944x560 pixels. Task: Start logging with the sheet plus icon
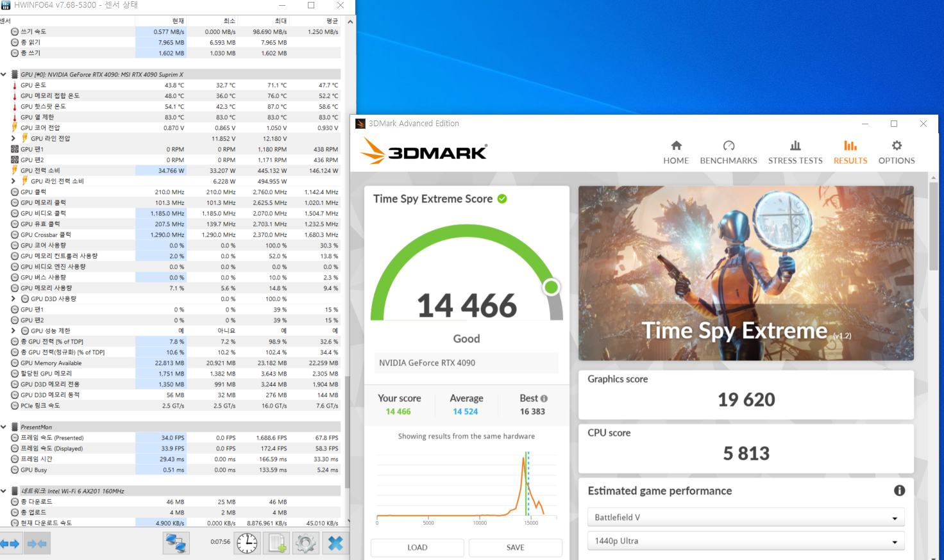click(276, 543)
